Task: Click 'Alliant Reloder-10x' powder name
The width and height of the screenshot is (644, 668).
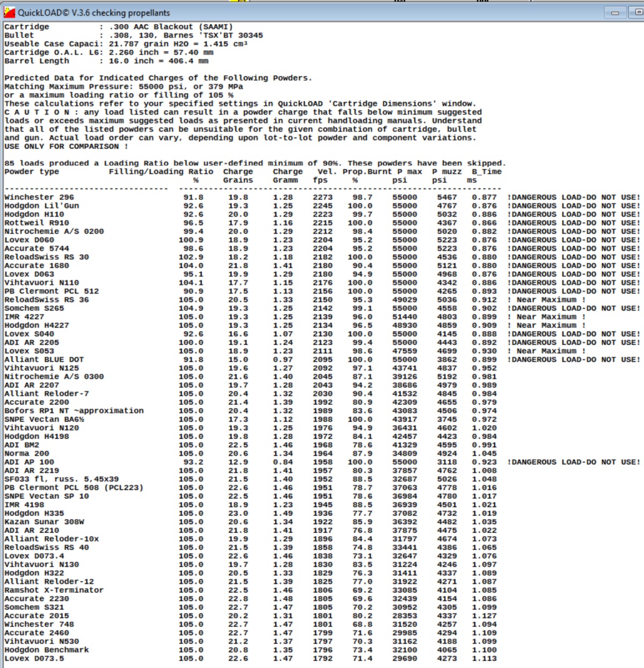Action: 52,539
